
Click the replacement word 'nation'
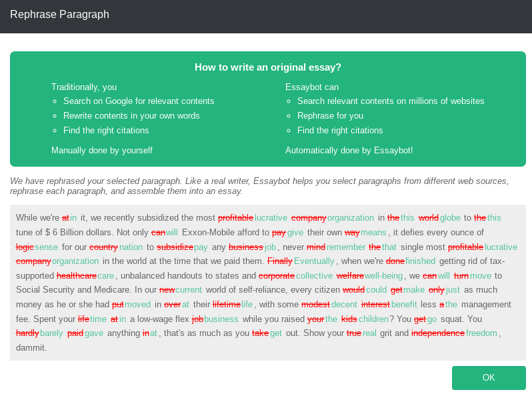(131, 247)
